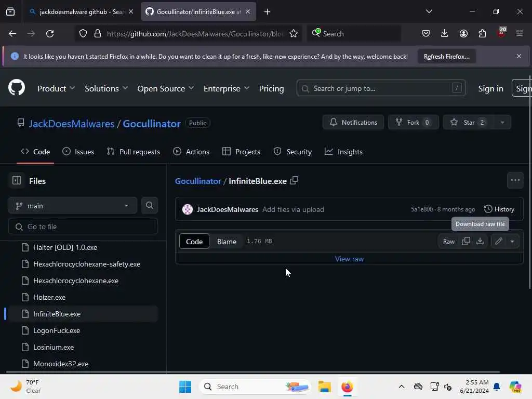Click the Firefox taskbar icon
This screenshot has height=399, width=532.
tap(347, 387)
